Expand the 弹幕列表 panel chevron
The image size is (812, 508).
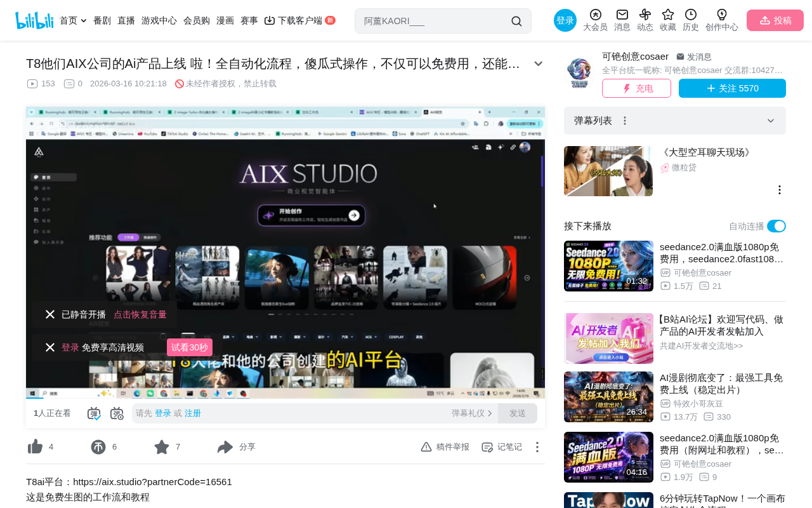(x=771, y=121)
